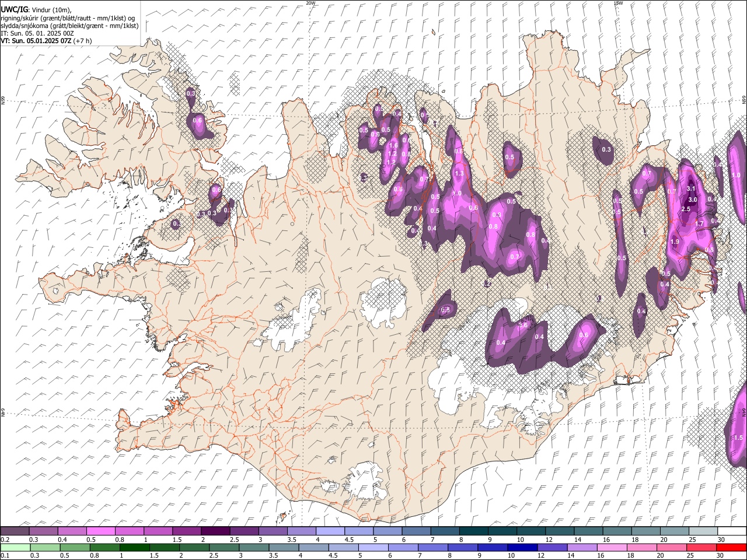Click the 20W longitude label at top
Viewport: 747px width, 560px height.
310,3
